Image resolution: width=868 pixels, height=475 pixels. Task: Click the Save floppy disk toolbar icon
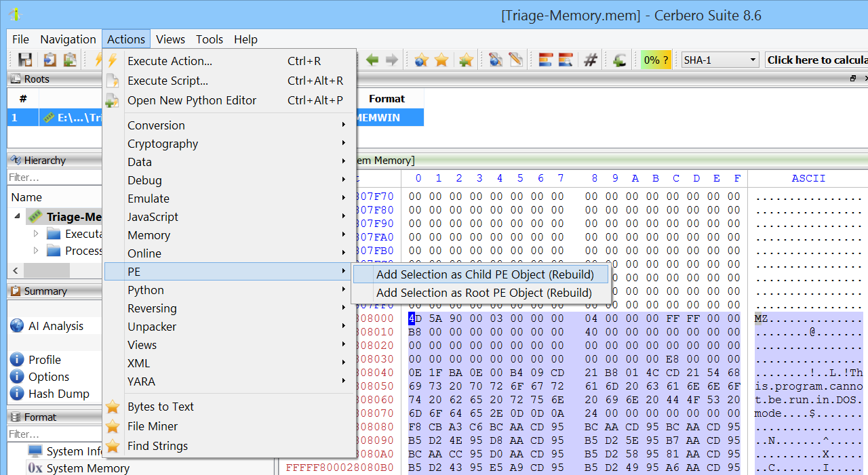click(x=25, y=60)
